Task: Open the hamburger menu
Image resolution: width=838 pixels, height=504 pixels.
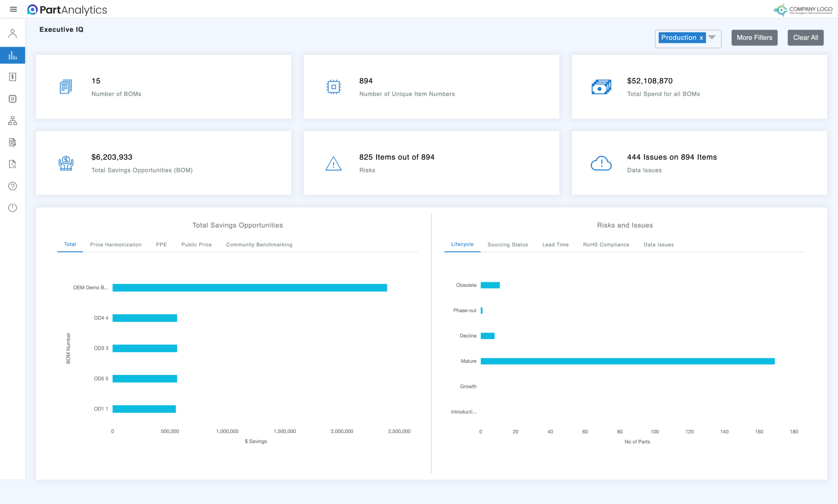Action: pyautogui.click(x=13, y=9)
